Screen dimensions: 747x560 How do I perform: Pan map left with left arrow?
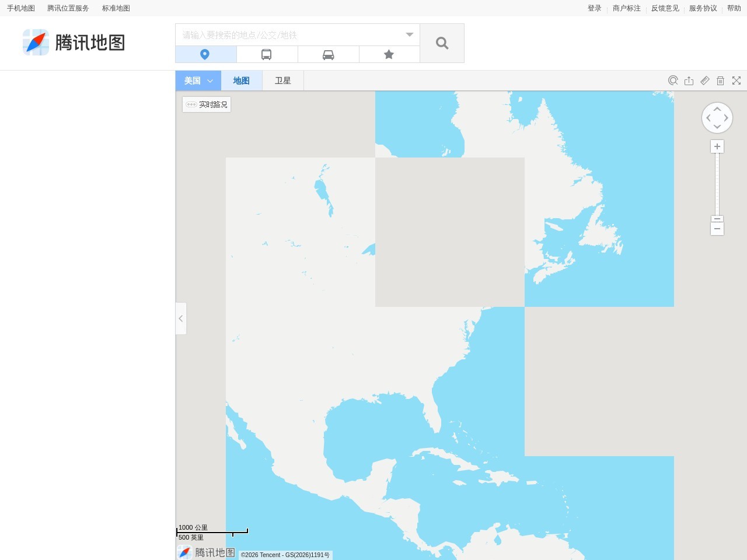(708, 118)
